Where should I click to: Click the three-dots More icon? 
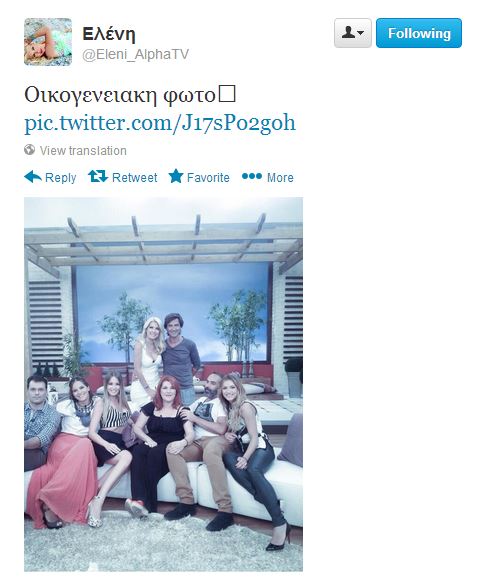point(252,177)
